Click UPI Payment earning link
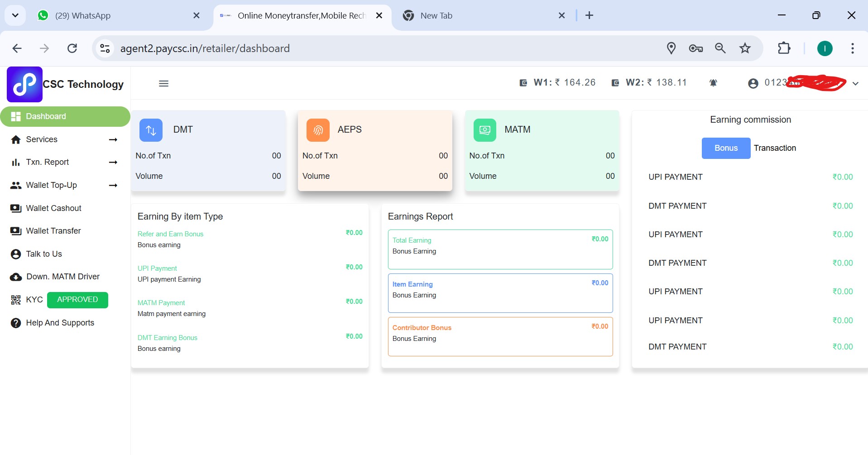868x455 pixels. (157, 268)
